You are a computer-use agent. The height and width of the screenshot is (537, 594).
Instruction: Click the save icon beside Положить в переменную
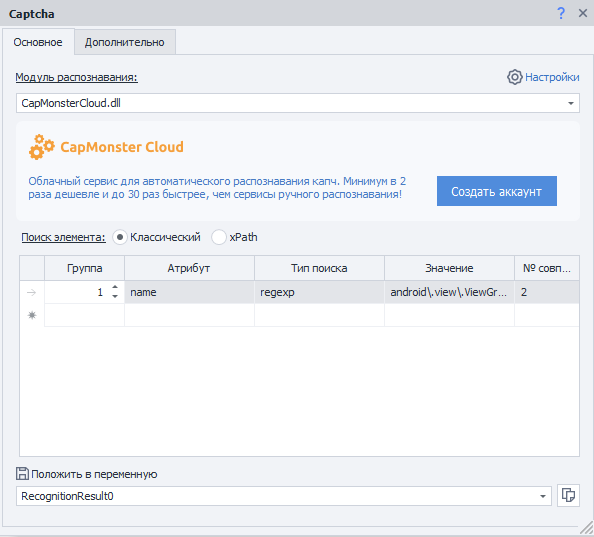tap(22, 473)
